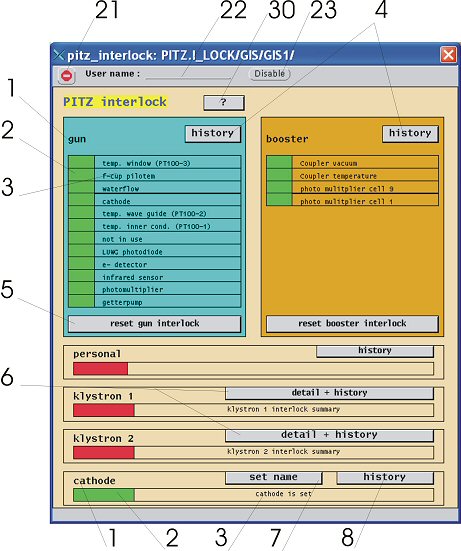This screenshot has height=551, width=461.
Task: Open personal history
Action: (x=375, y=351)
